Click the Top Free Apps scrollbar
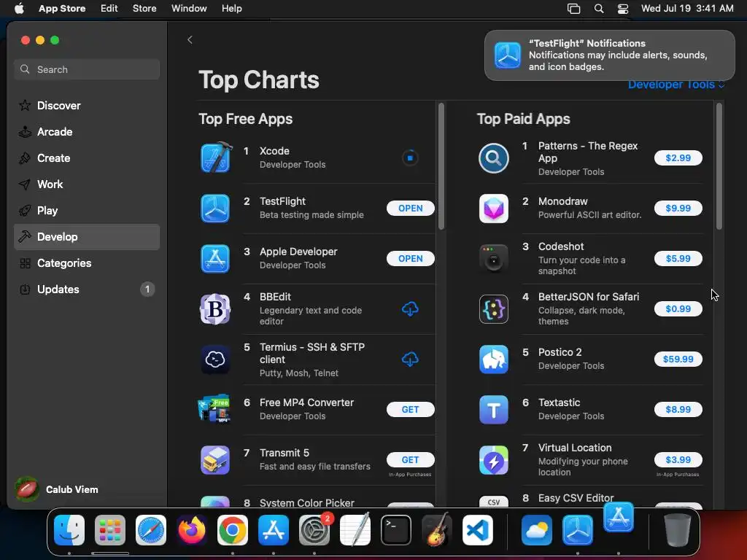This screenshot has height=560, width=747. 441,166
